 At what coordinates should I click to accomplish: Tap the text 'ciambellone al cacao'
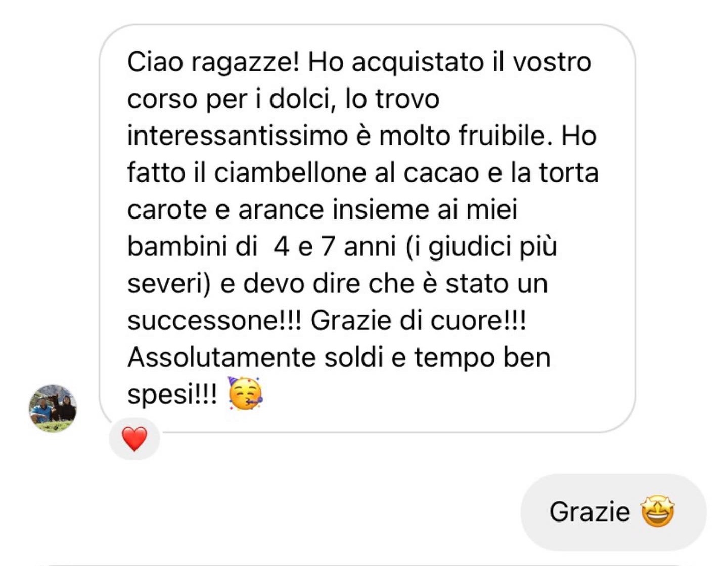tap(346, 172)
